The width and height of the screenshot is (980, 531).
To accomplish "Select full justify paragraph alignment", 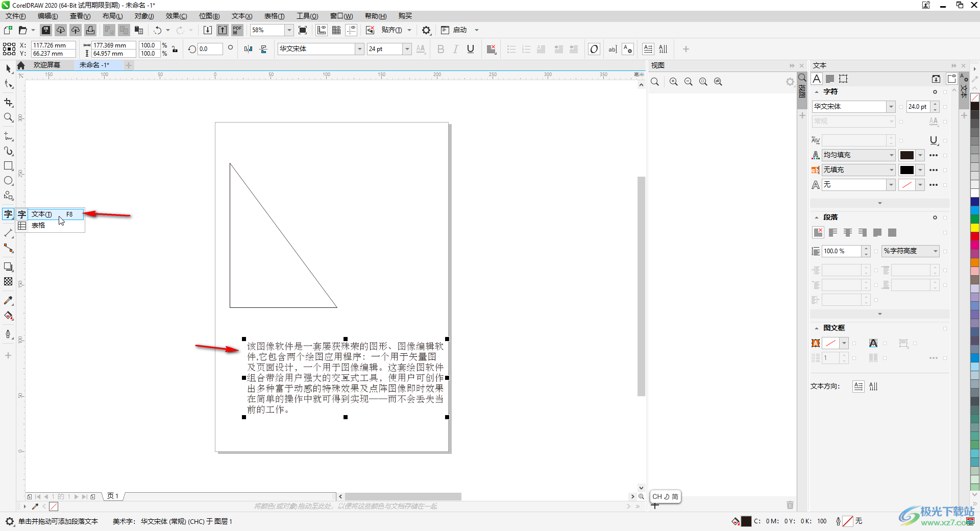I will pyautogui.click(x=877, y=233).
